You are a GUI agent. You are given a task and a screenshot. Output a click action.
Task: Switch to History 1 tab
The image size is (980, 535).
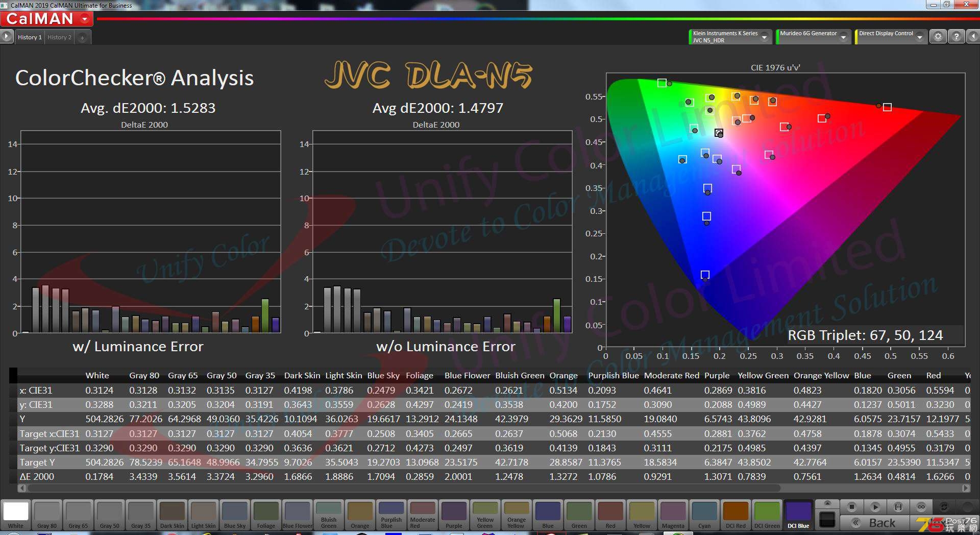pos(30,37)
